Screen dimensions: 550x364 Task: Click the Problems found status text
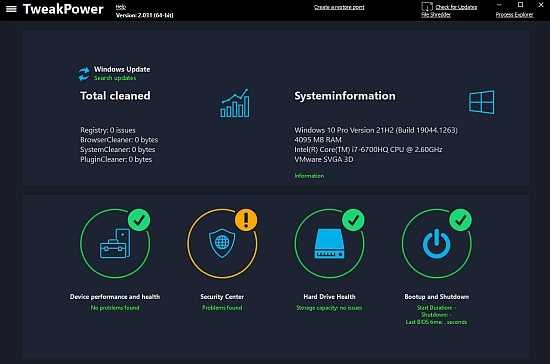tap(222, 308)
